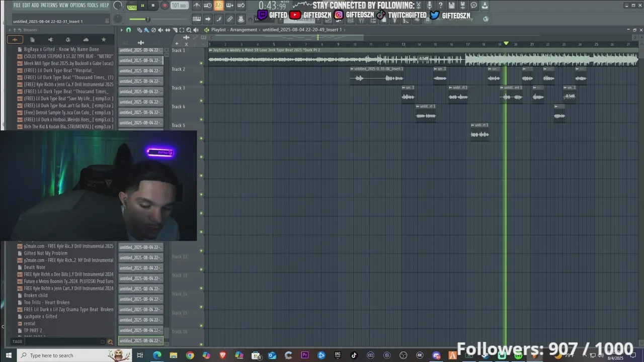The height and width of the screenshot is (362, 644).
Task: Toggle the 3.2.1 countdown before recording
Action: click(219, 6)
